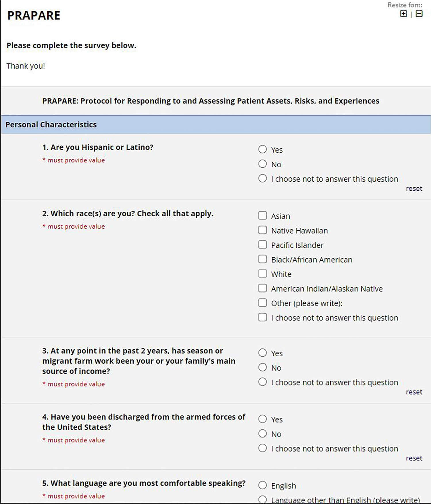The height and width of the screenshot is (504, 431).
Task: Tick American Indian/Alaskan Native checkbox
Action: 262,288
